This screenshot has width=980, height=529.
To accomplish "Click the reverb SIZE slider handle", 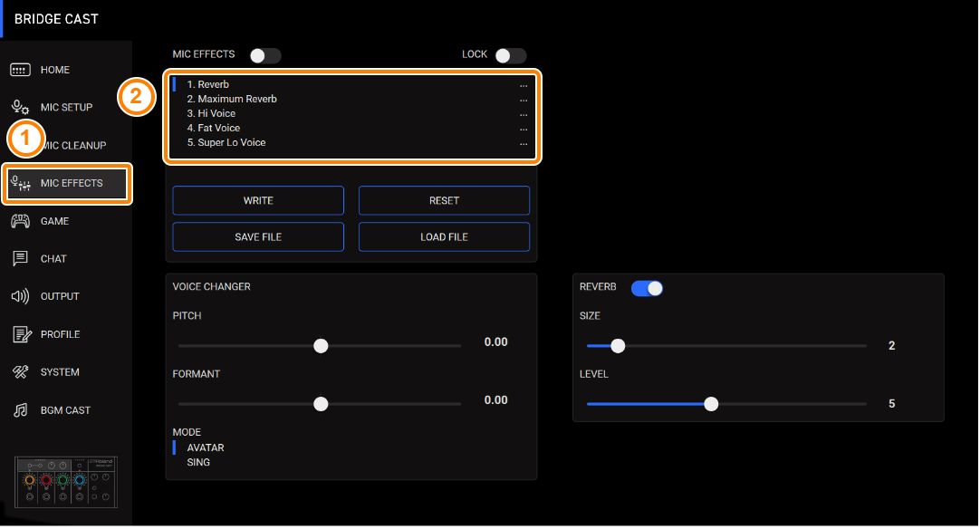I will coord(618,346).
